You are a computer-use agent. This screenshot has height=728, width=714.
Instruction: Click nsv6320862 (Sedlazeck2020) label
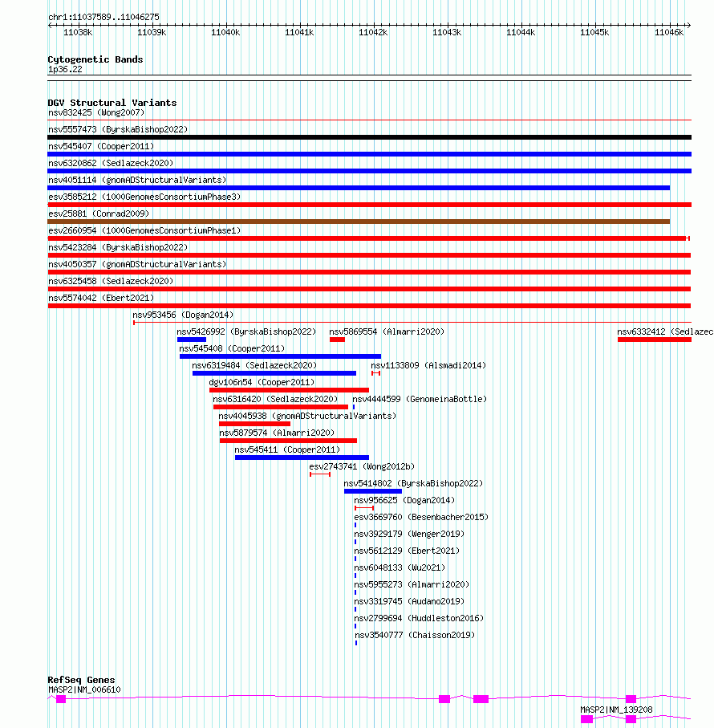pos(111,163)
